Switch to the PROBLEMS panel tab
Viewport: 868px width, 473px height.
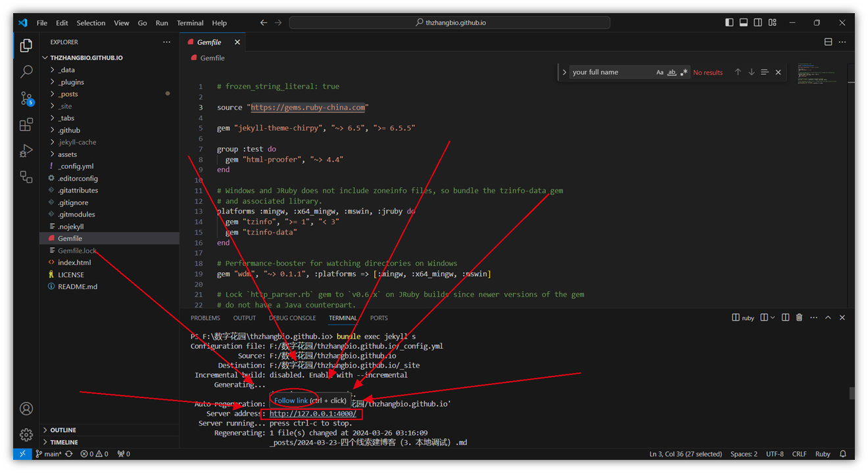pos(205,318)
